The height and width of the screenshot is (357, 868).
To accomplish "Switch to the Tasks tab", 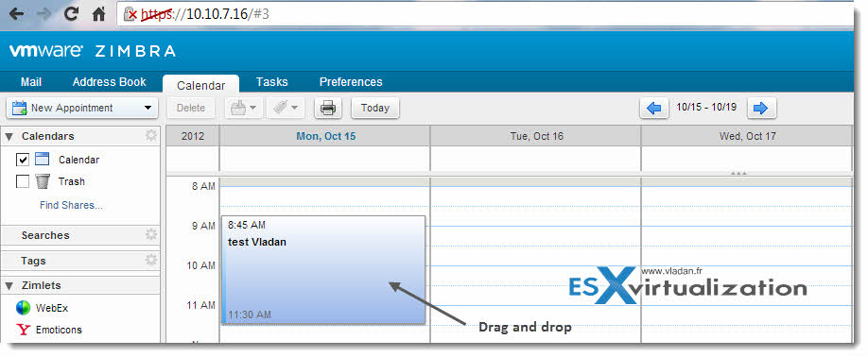I will (271, 82).
